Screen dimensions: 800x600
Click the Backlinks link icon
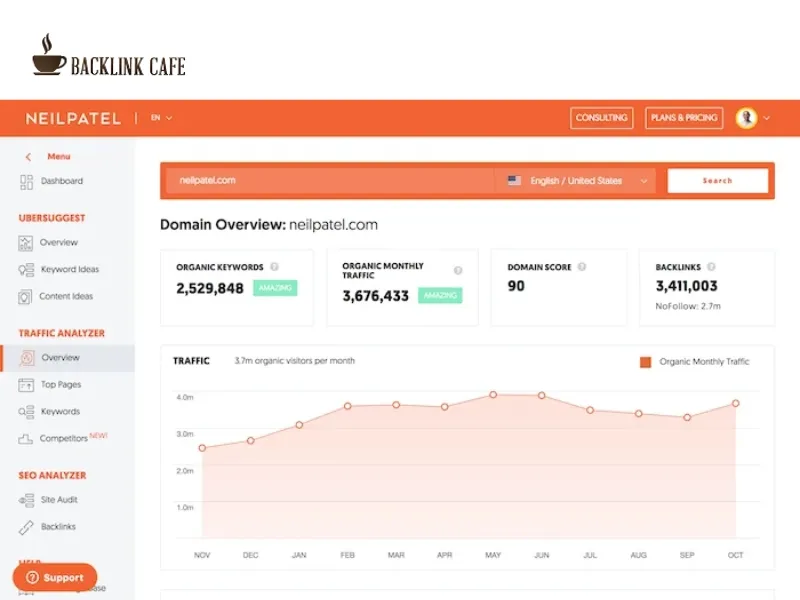coord(26,528)
